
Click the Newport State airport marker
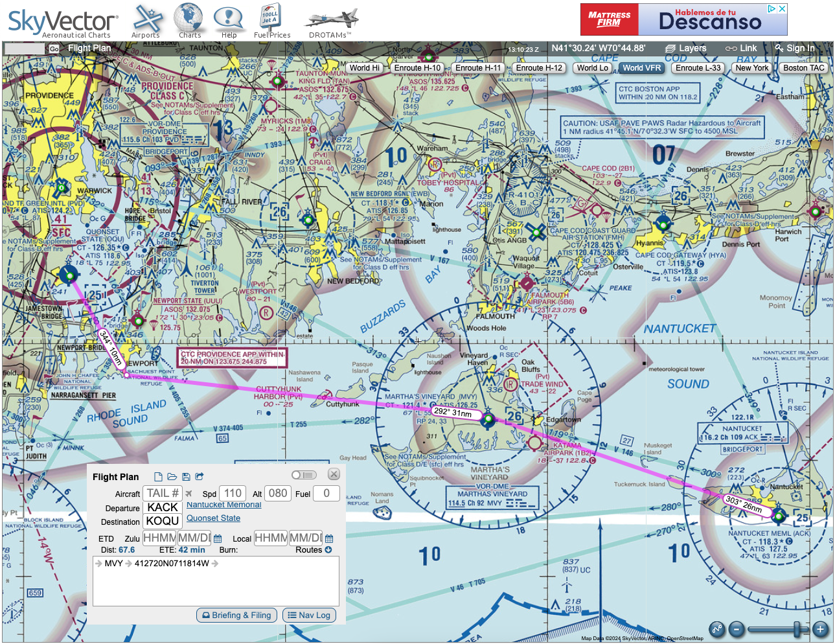pos(137,321)
